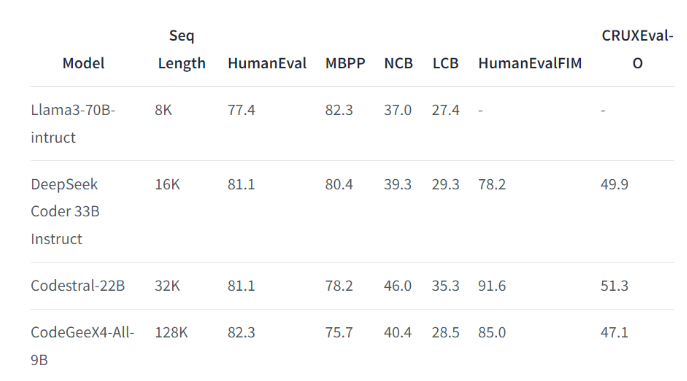The height and width of the screenshot is (381, 687).
Task: Click Codestral's 46.0 NCB score
Action: [398, 286]
